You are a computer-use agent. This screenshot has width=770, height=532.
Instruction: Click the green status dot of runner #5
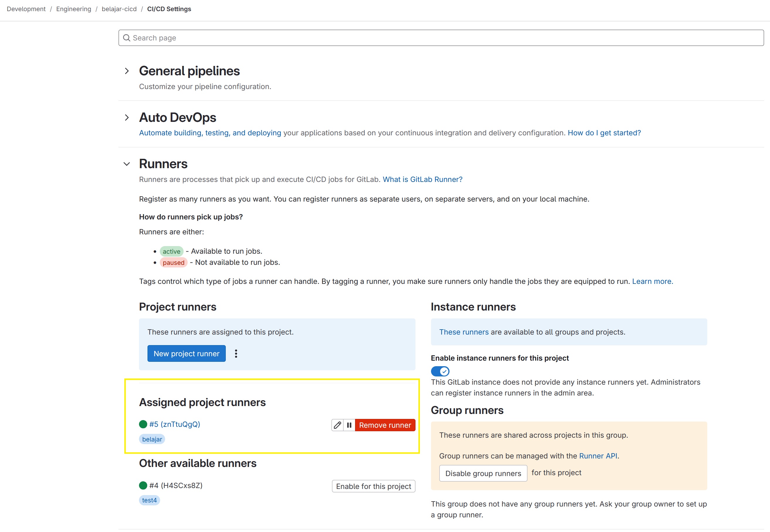(143, 424)
